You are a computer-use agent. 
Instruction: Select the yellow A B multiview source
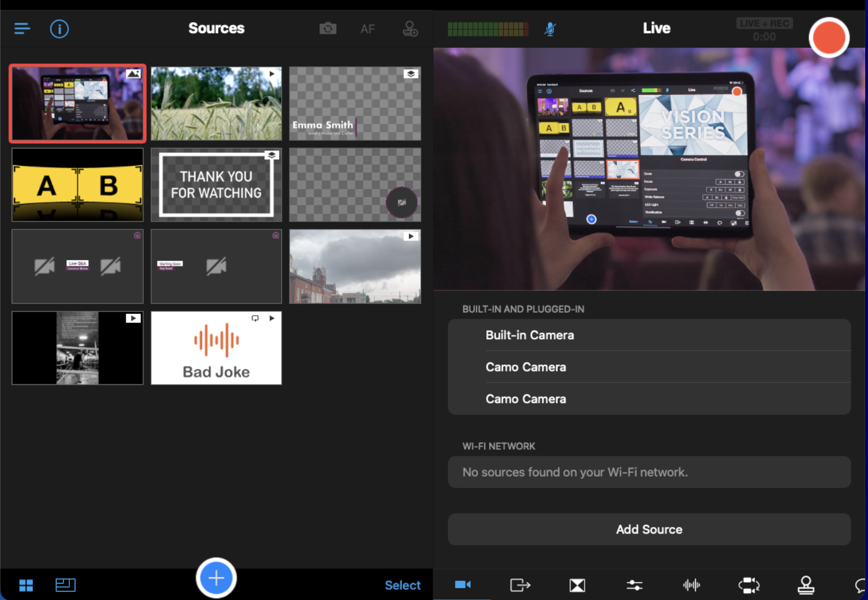coord(78,185)
